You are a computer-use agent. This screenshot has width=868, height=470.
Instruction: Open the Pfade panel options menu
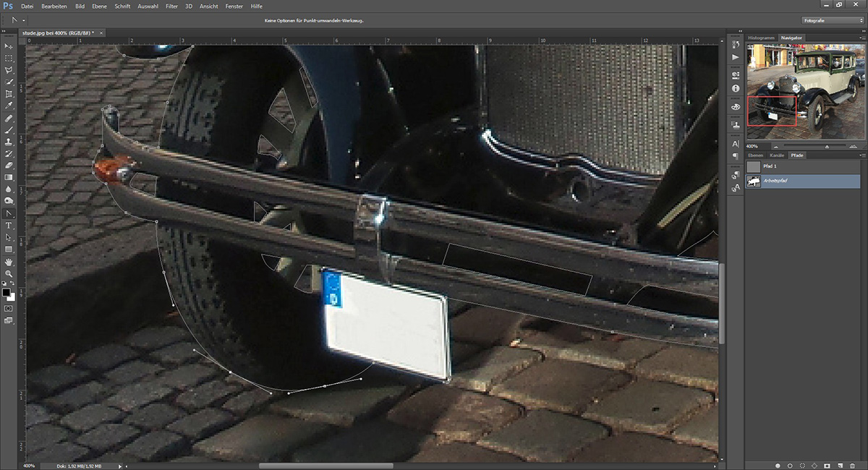click(861, 155)
